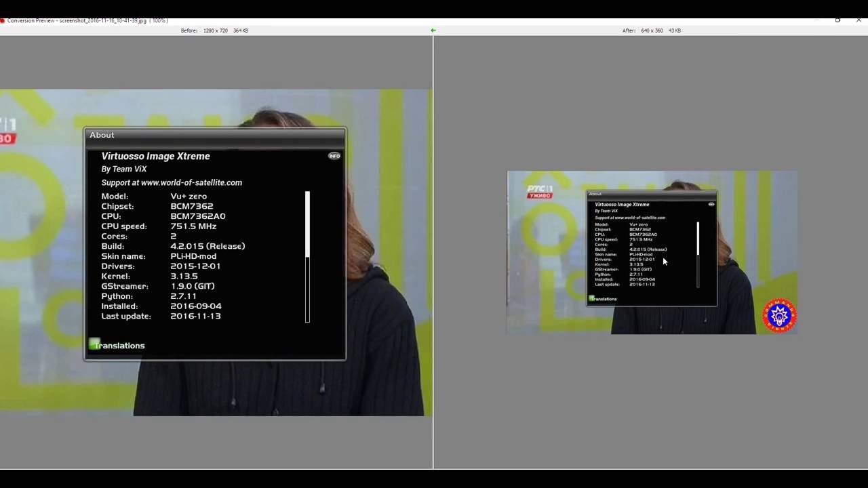Viewport: 868px width, 488px height.
Task: Click the 'Cores:' label in Before preview
Action: click(115, 236)
